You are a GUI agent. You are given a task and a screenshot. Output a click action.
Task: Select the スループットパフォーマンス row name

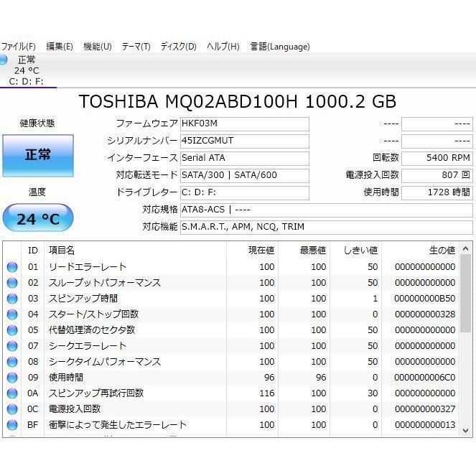[104, 283]
